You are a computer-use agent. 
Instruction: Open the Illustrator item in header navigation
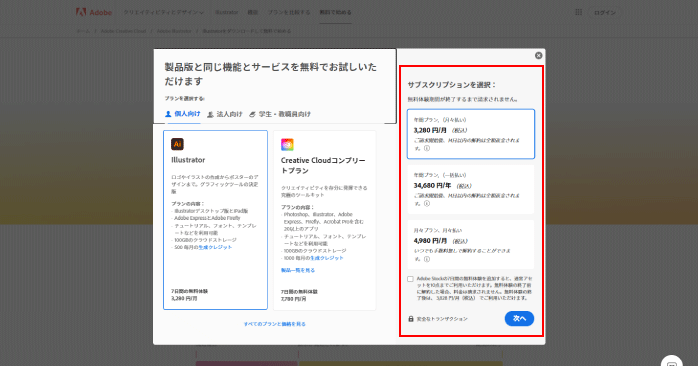click(227, 12)
